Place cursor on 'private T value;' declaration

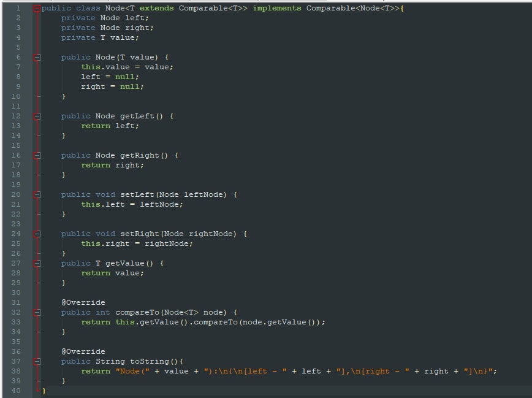tap(100, 37)
